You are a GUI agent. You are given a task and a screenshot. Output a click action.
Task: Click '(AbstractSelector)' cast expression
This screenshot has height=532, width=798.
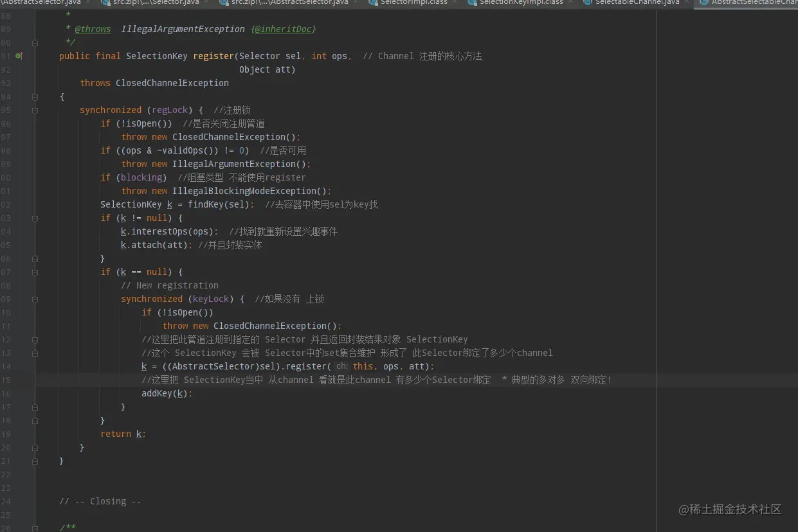tap(211, 366)
